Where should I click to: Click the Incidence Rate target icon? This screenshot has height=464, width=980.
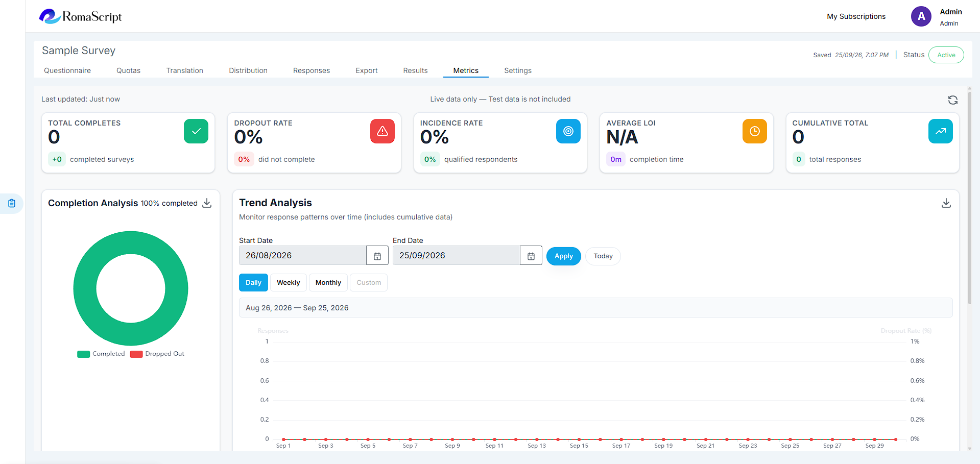568,131
